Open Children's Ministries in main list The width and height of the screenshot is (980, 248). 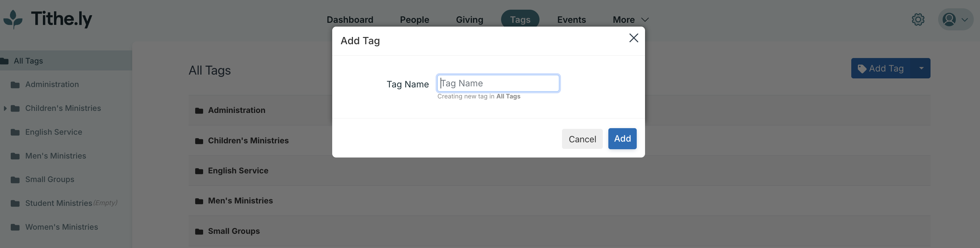tap(248, 141)
